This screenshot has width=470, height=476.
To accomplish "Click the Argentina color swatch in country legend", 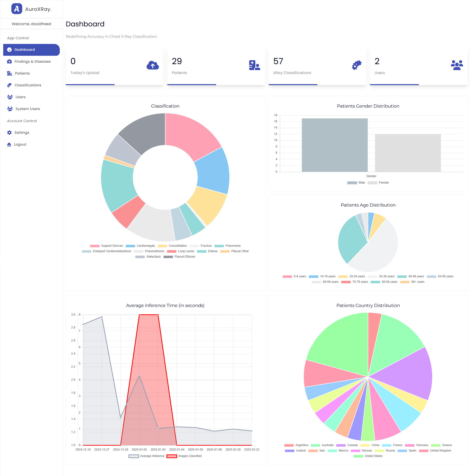I will point(289,445).
